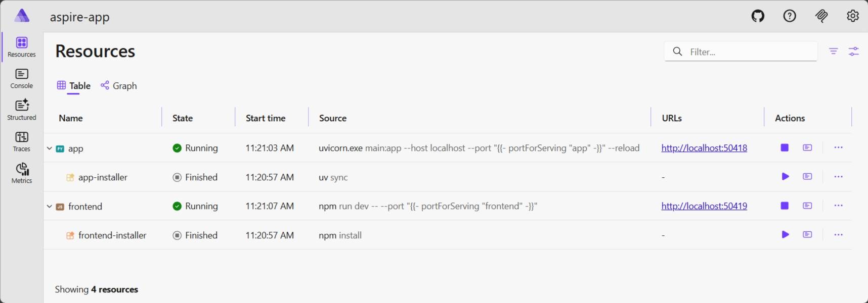Open the Traces page in sidebar
Screen dimensions: 868x303
click(x=22, y=141)
